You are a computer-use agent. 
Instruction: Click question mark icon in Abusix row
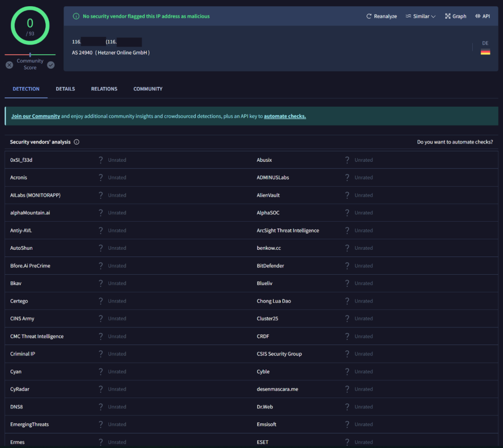pos(347,160)
